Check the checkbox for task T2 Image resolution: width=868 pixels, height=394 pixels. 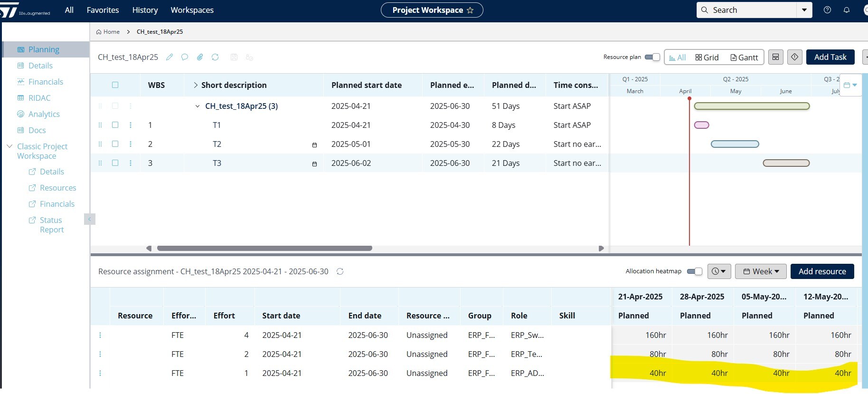click(115, 144)
